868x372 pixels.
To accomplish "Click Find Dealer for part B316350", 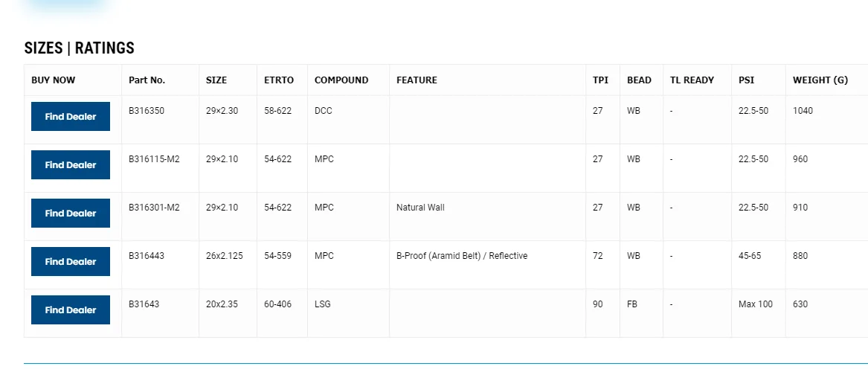I will coord(71,117).
